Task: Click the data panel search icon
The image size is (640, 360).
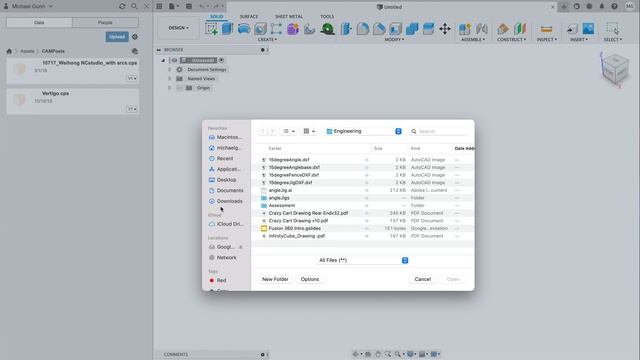Action: [134, 7]
